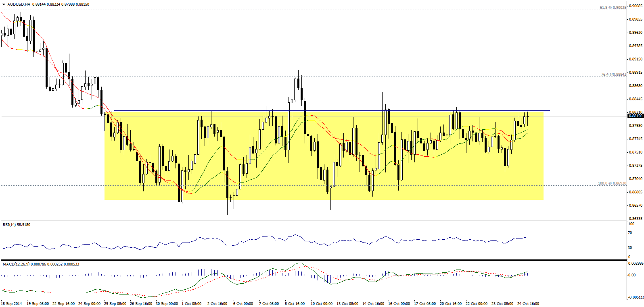The image size is (644, 307).
Task: Select the blue horizontal resistance line
Action: click(x=332, y=110)
